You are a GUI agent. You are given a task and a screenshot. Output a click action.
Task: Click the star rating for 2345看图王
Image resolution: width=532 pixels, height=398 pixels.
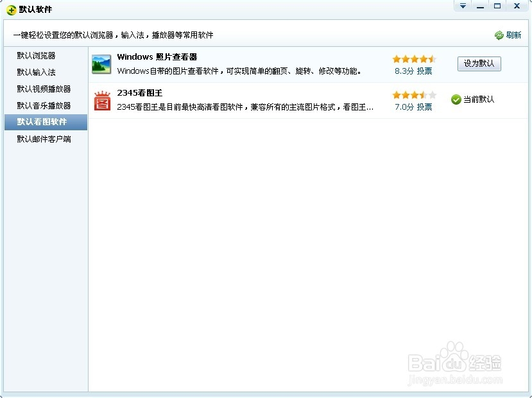tap(414, 95)
